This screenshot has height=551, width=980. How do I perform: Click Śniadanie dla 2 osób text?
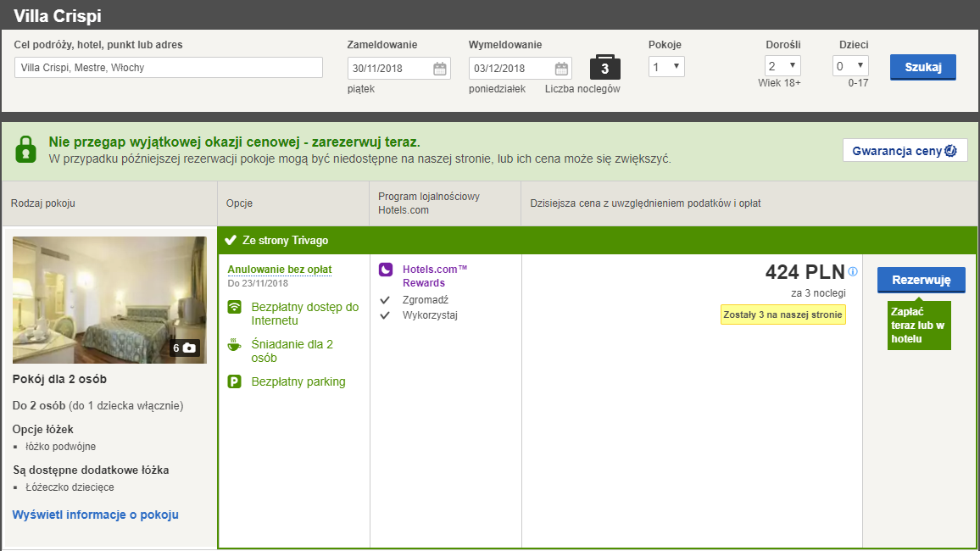coord(292,351)
